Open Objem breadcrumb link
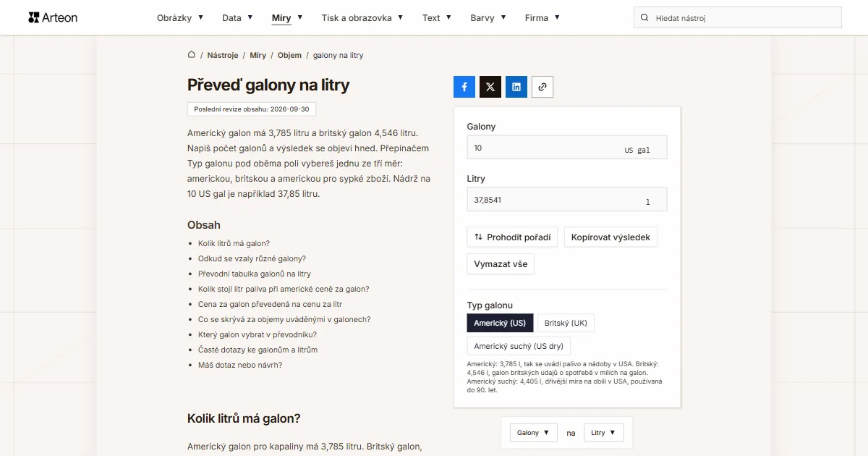The width and height of the screenshot is (868, 456). coord(289,55)
